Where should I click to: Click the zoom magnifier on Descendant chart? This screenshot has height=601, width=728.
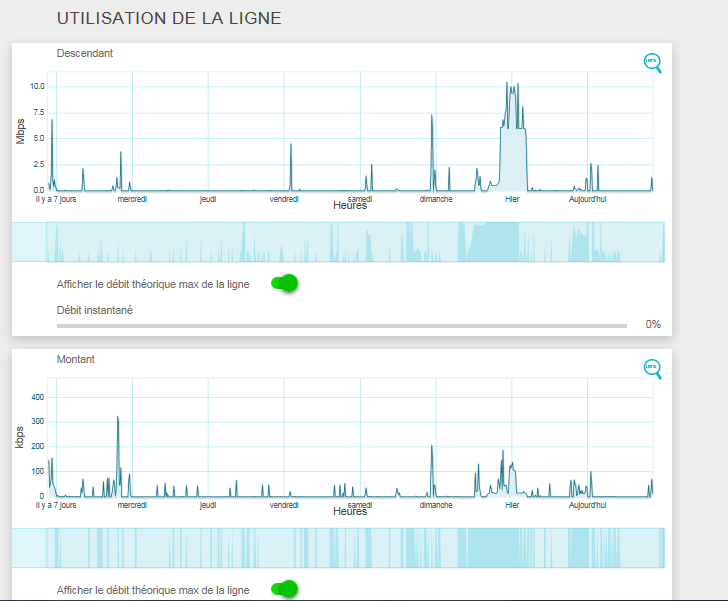[x=652, y=62]
